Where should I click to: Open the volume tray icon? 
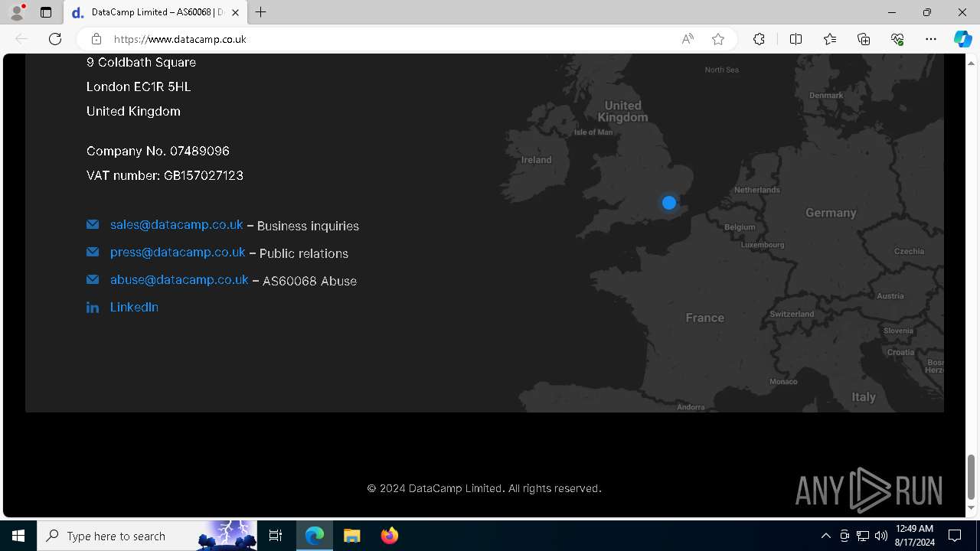click(x=881, y=536)
